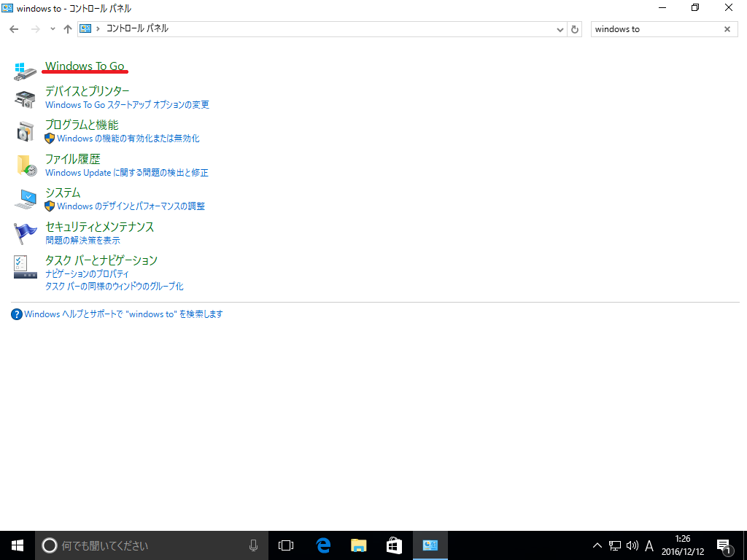747x560 pixels.
Task: Open 問題の解決策を表示 link
Action: 82,241
